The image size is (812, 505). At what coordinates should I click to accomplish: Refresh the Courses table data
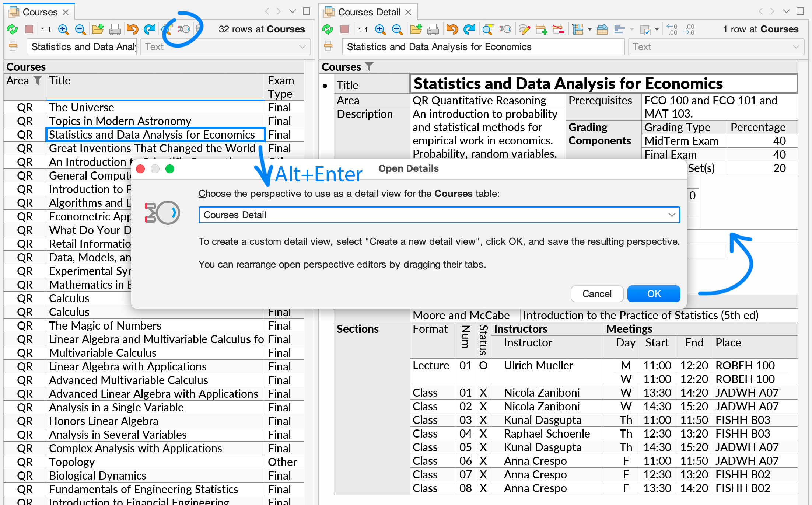point(12,29)
